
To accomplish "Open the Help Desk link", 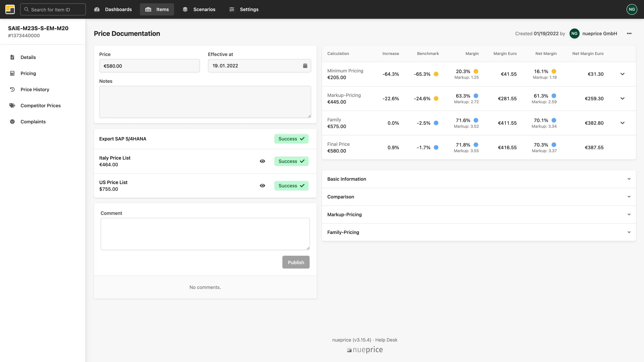I will click(x=386, y=340).
